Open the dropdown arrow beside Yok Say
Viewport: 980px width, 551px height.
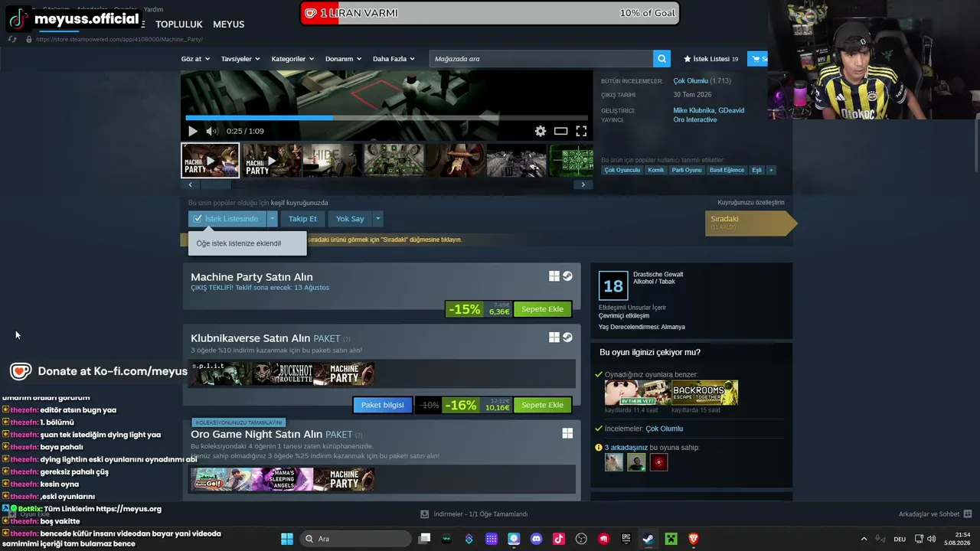click(x=377, y=219)
